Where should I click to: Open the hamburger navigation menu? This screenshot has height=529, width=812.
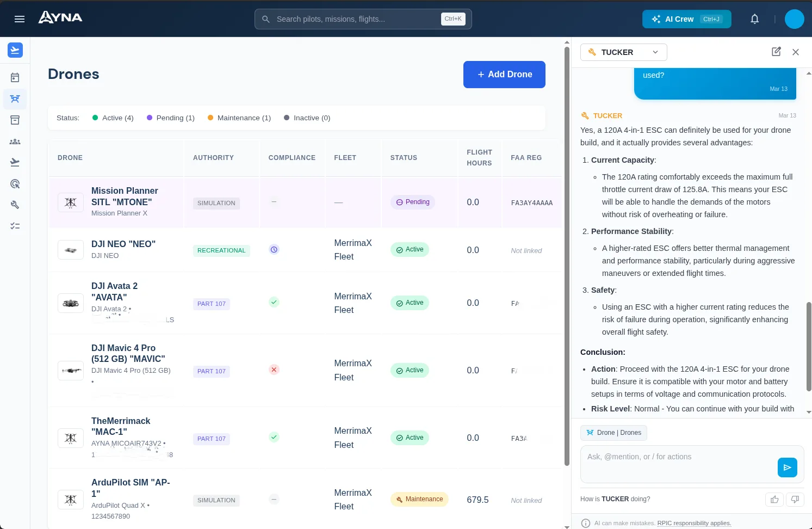(x=20, y=19)
